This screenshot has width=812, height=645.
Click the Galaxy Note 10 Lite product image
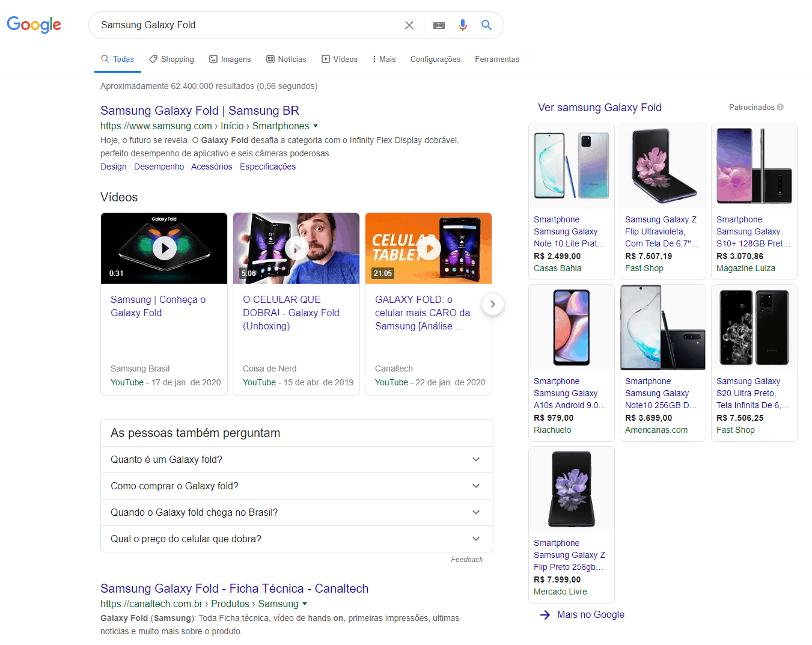click(x=572, y=166)
